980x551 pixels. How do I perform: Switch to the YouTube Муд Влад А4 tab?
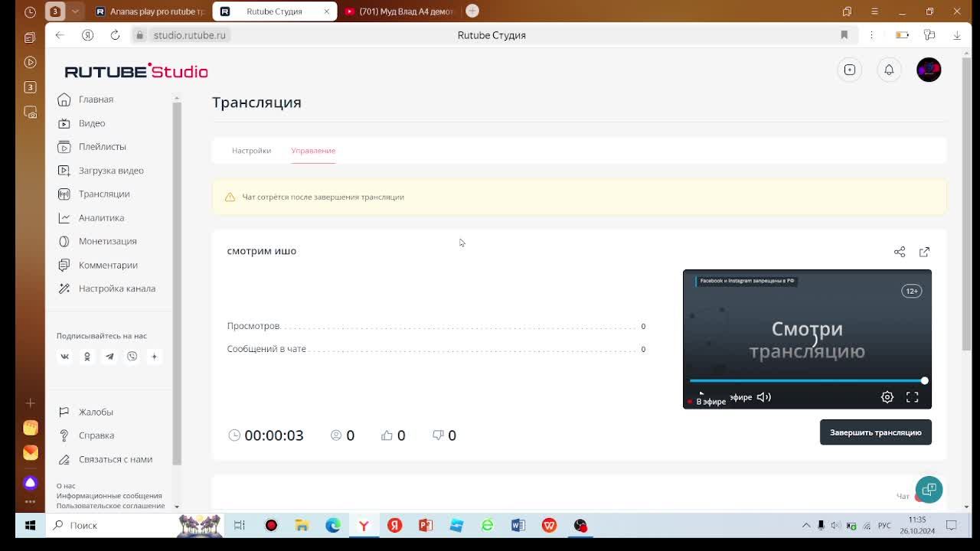[399, 11]
